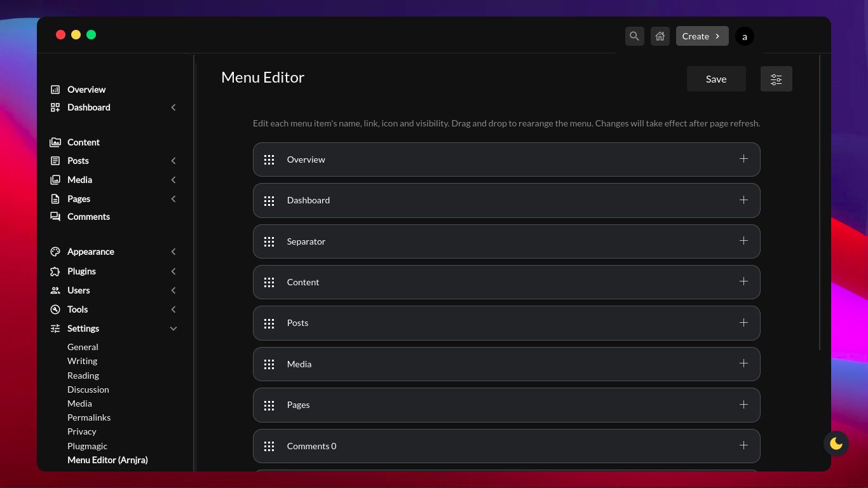
Task: Grab the drag handle of the Dashboard row
Action: tap(269, 201)
